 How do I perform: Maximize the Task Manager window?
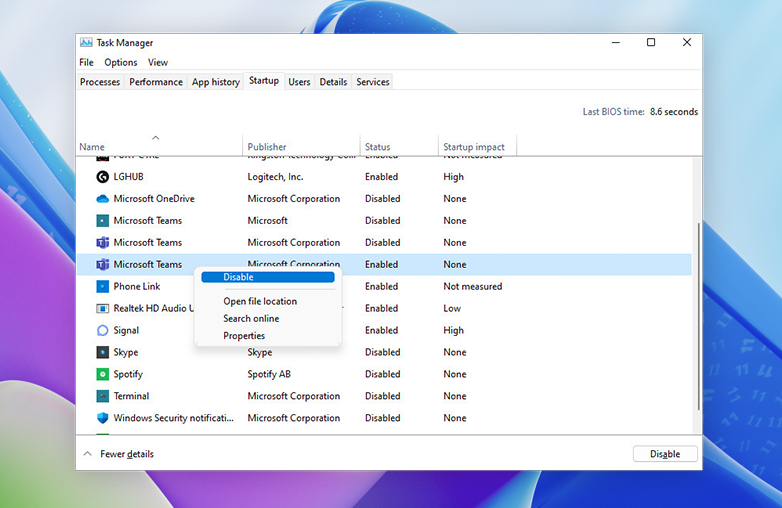pyautogui.click(x=651, y=42)
